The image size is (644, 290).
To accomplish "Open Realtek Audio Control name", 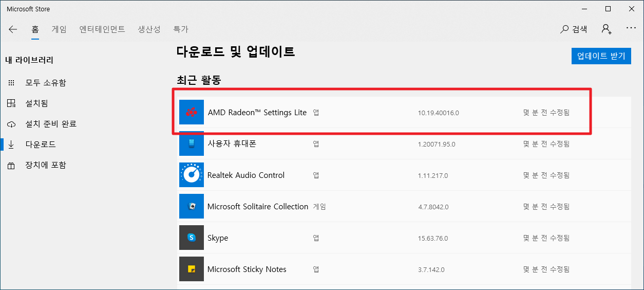I will 246,175.
